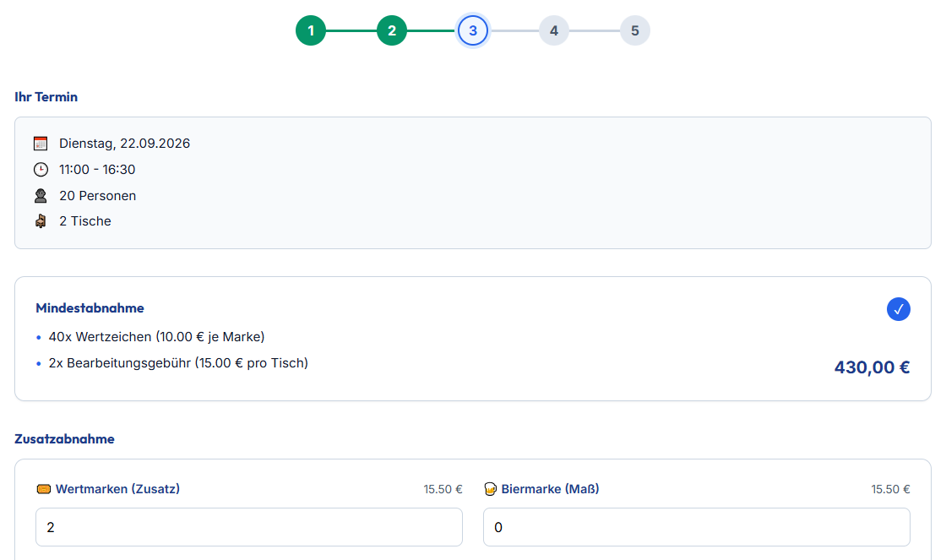Viewport: 946px width, 560px height.
Task: Click the beer mug icon beside Biermarke
Action: [x=491, y=489]
